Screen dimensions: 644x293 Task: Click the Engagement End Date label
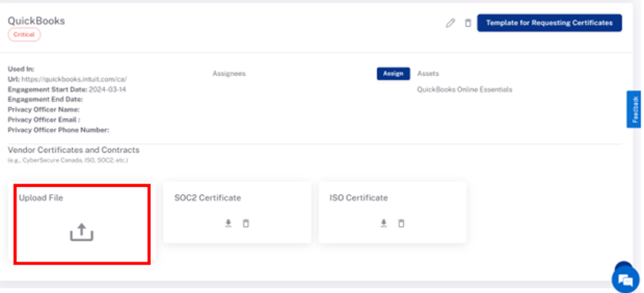(46, 99)
